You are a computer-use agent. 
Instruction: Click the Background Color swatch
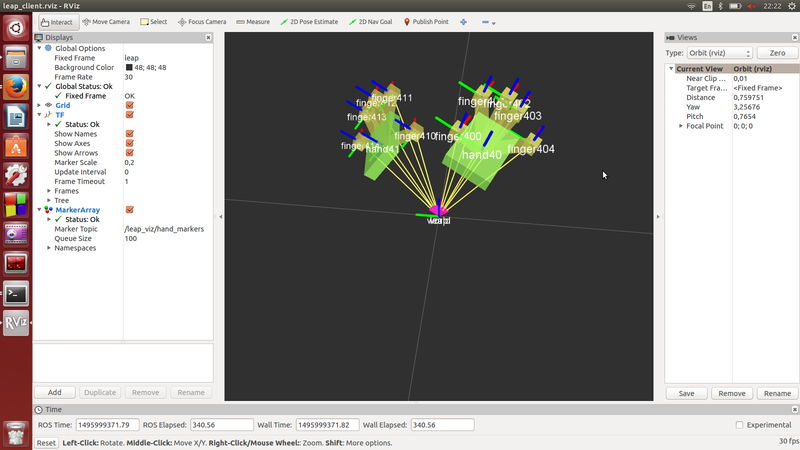(128, 67)
